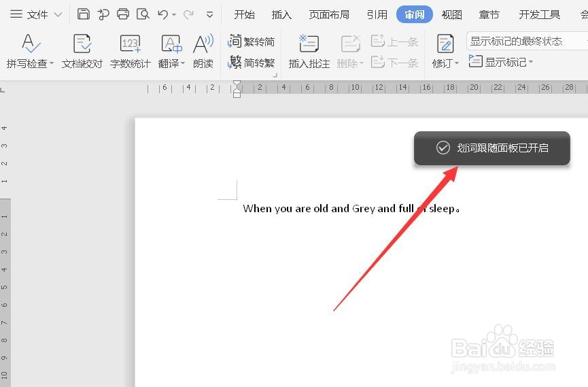This screenshot has width=588, height=387.
Task: Switch to the 引用 tab
Action: coord(377,15)
